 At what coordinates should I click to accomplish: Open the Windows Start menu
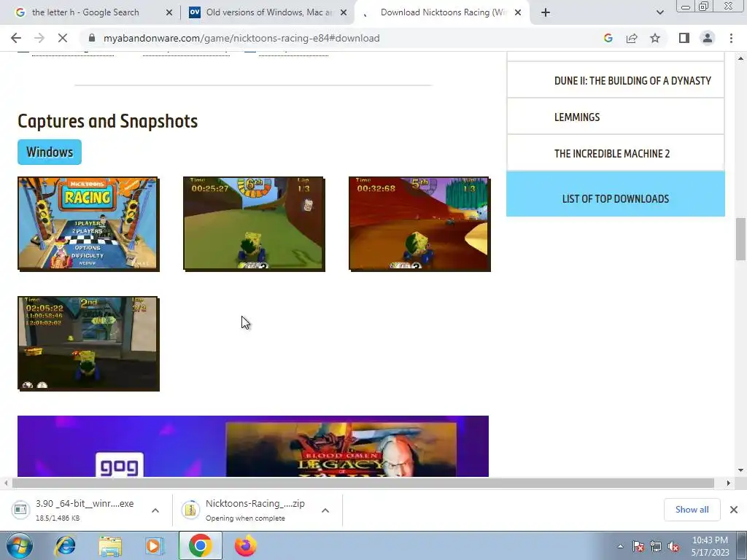(19, 545)
